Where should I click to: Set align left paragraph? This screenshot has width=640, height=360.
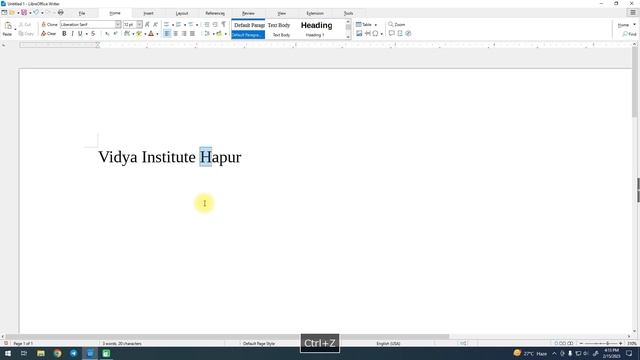(x=167, y=34)
